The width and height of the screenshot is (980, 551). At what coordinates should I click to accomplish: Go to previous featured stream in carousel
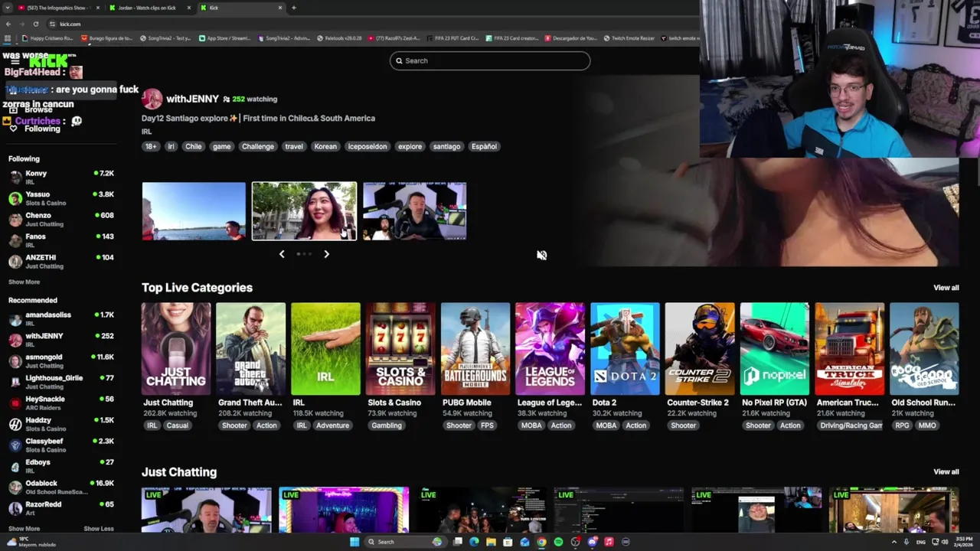pyautogui.click(x=282, y=254)
